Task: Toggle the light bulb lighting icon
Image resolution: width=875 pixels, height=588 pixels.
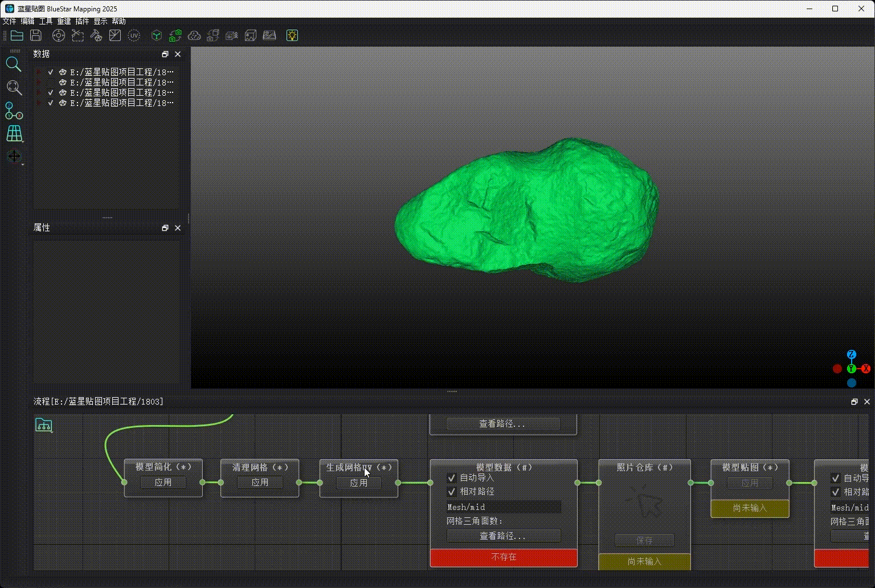Action: (292, 35)
